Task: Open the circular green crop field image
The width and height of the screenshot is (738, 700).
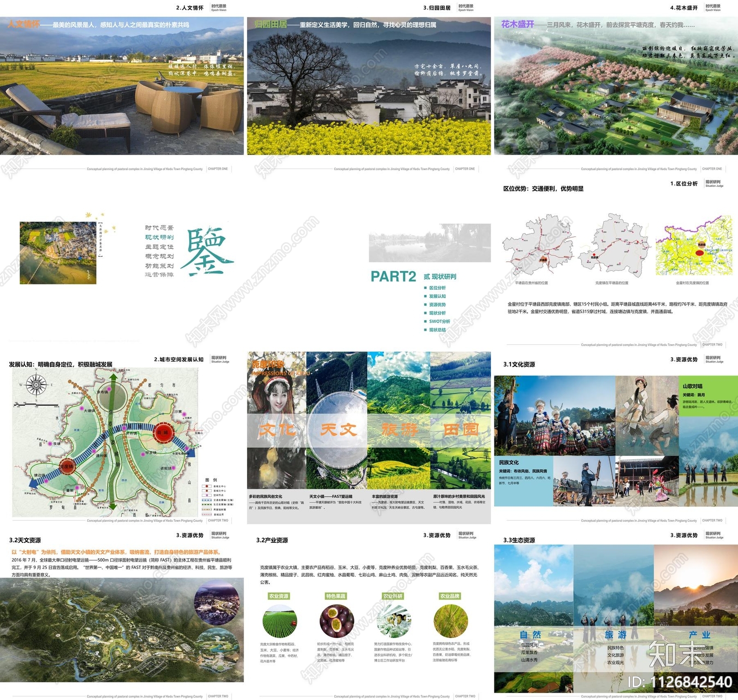Action: tap(280, 621)
